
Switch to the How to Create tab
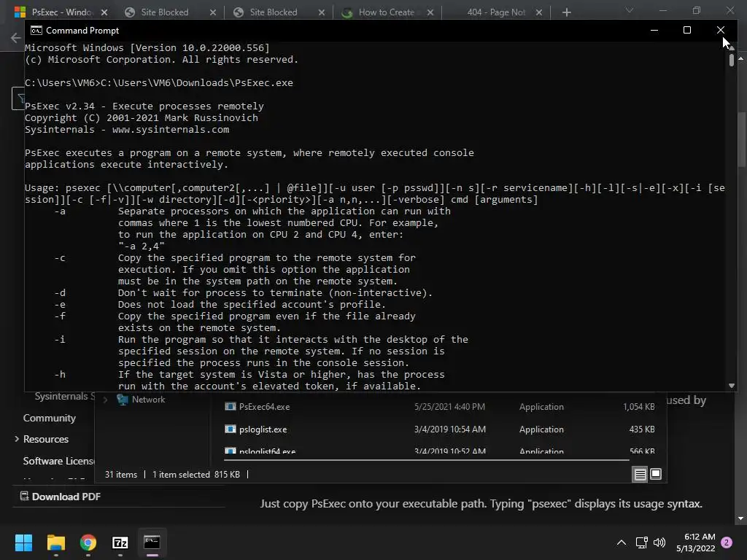(387, 12)
